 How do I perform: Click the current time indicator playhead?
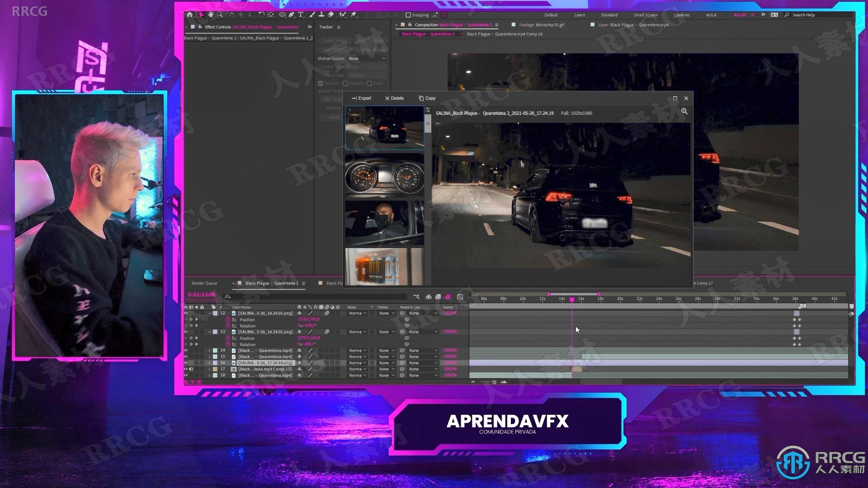pos(572,300)
